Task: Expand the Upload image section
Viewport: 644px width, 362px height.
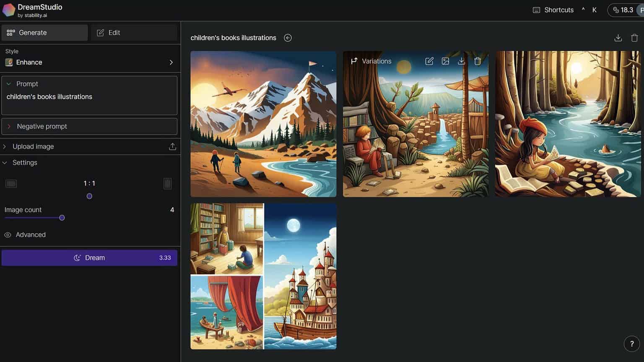Action: [x=4, y=146]
